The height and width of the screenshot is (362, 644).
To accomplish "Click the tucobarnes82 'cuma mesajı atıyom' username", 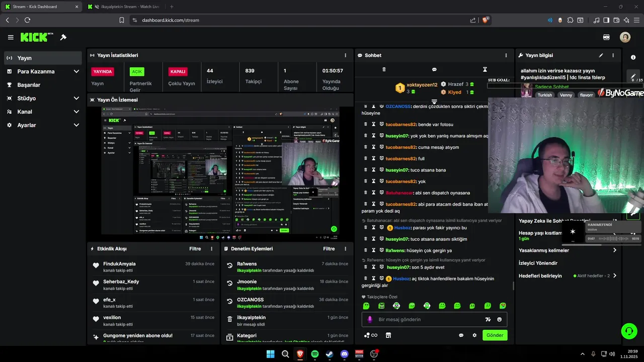I will 401,147.
